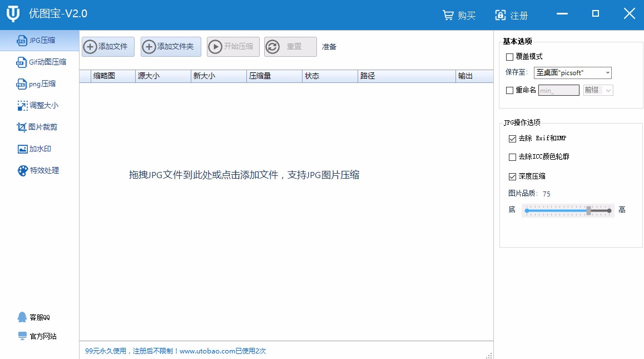Select the JPG压缩 tool in the sidebar
This screenshot has height=359, width=644.
pyautogui.click(x=40, y=40)
